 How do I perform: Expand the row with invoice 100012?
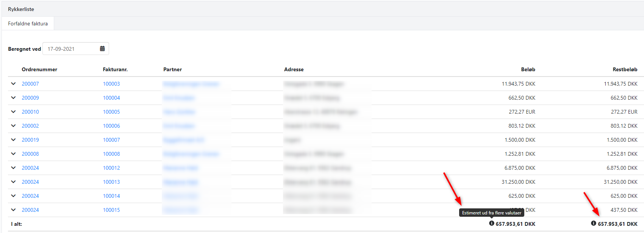coord(13,168)
